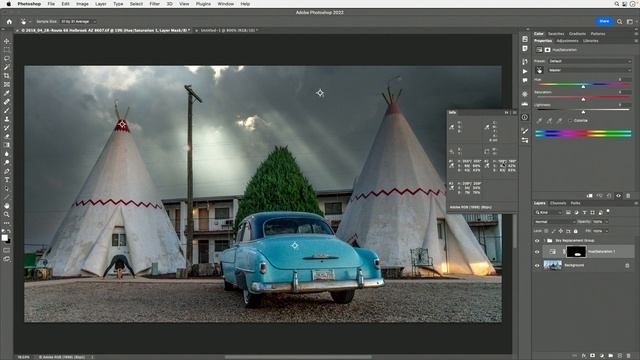Select the Move tool

7,41
